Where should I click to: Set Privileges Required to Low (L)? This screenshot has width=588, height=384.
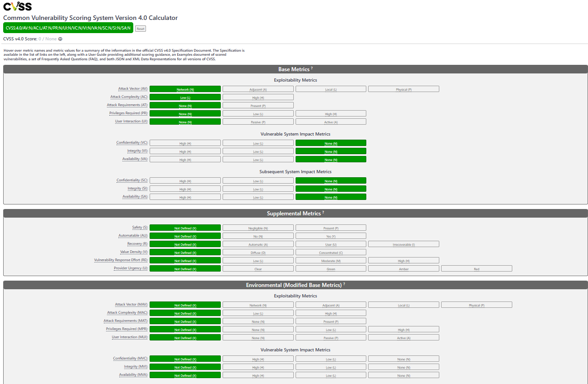(x=258, y=113)
